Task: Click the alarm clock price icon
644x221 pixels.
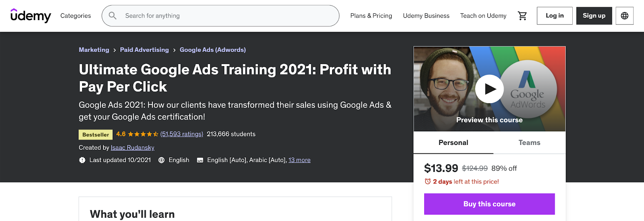Action: coord(427,182)
